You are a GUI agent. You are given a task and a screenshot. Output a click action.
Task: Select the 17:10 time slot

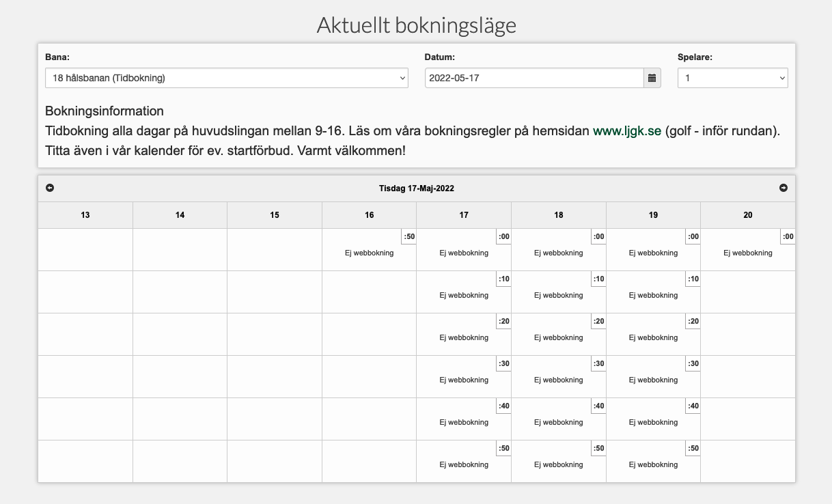click(464, 292)
